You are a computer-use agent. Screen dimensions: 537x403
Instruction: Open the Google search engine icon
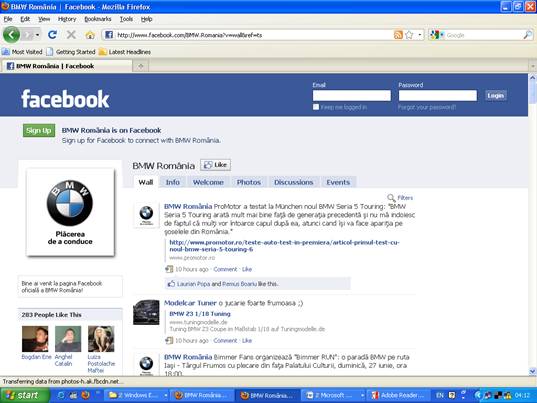tap(435, 35)
